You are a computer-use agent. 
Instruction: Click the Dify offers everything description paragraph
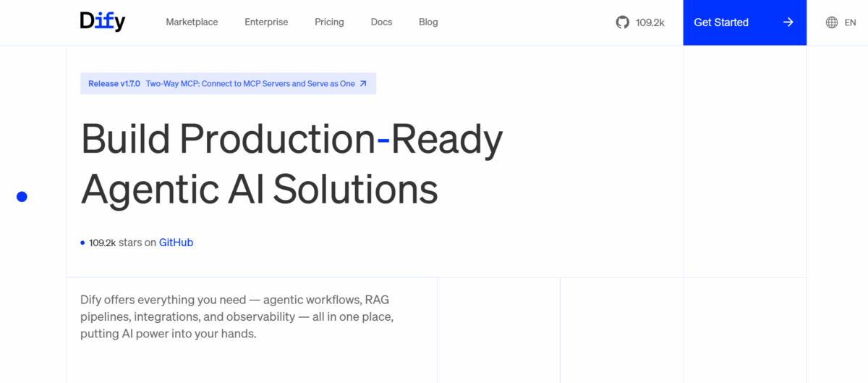point(237,317)
